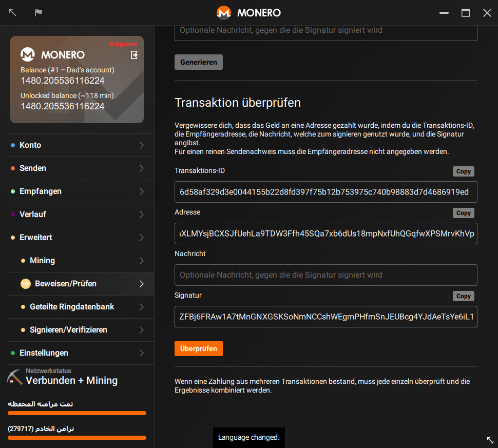Click the flag language icon in title bar
Viewport: 498px width, 448px height.
pyautogui.click(x=39, y=13)
